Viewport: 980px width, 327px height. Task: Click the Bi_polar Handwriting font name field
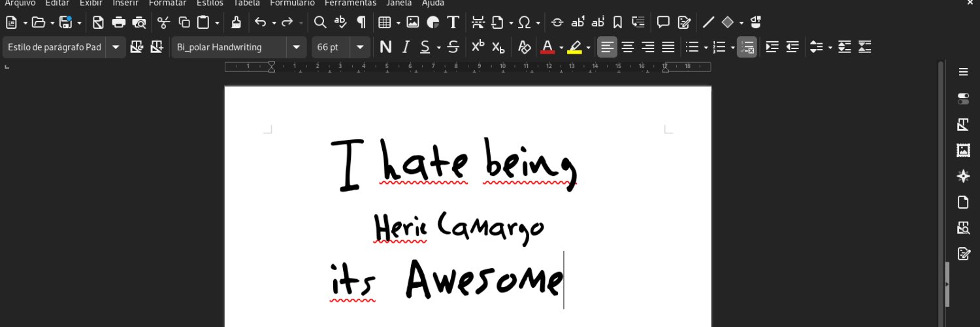[x=229, y=47]
